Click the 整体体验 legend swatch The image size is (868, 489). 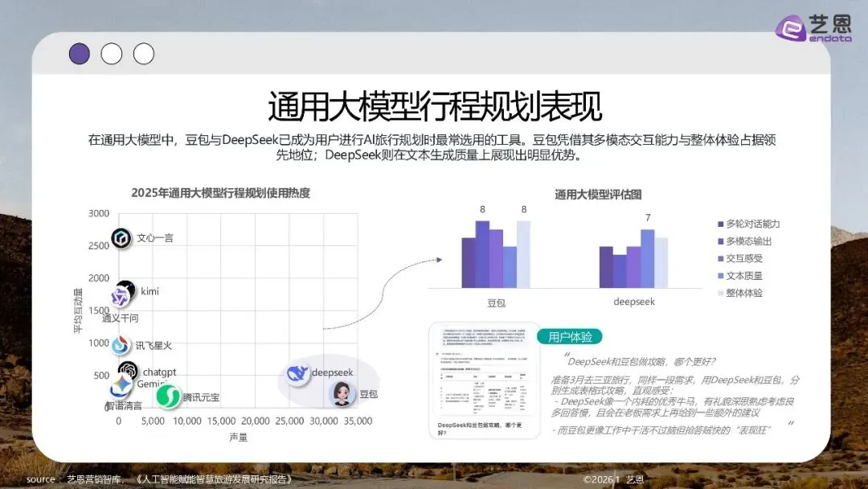click(x=721, y=293)
